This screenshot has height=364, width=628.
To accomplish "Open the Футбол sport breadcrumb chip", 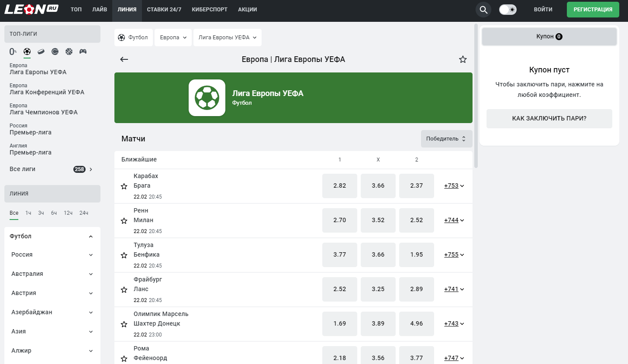I will point(133,38).
